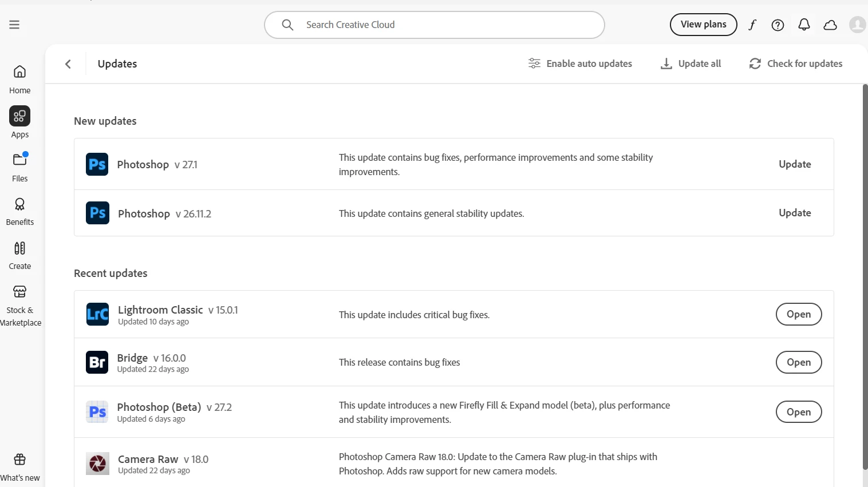Screen dimensions: 868x487
Task: Go back using the left chevron
Action: pos(68,64)
